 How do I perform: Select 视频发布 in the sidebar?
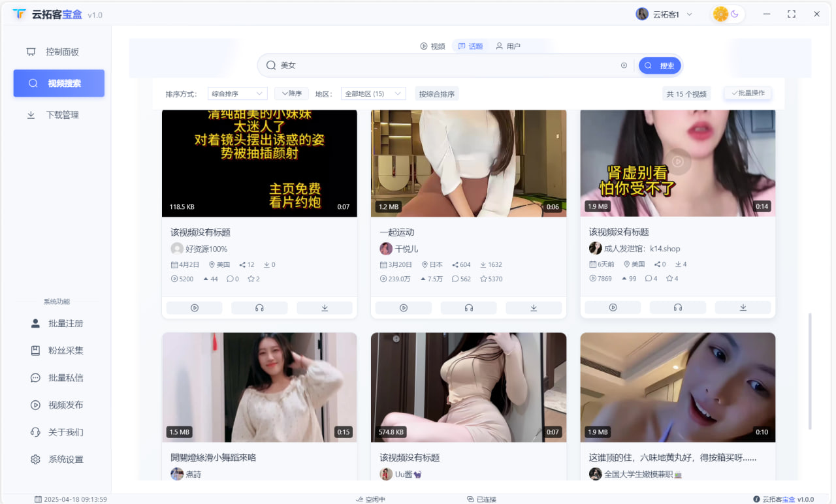tap(58, 404)
